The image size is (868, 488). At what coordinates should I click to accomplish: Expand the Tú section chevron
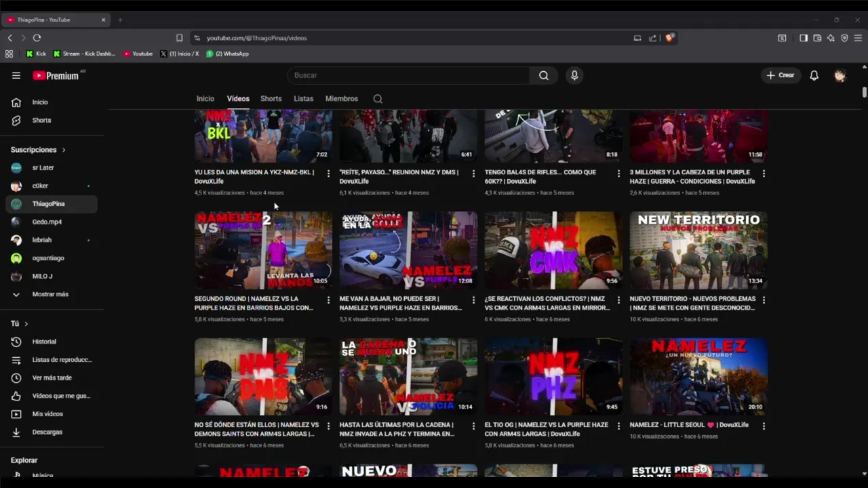[26, 324]
